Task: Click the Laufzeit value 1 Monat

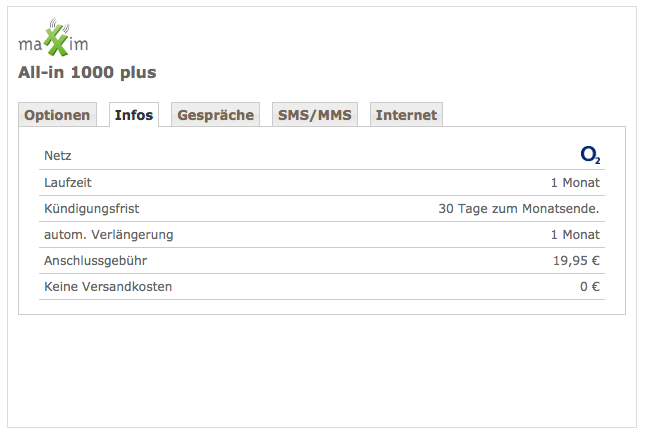Action: pos(575,183)
